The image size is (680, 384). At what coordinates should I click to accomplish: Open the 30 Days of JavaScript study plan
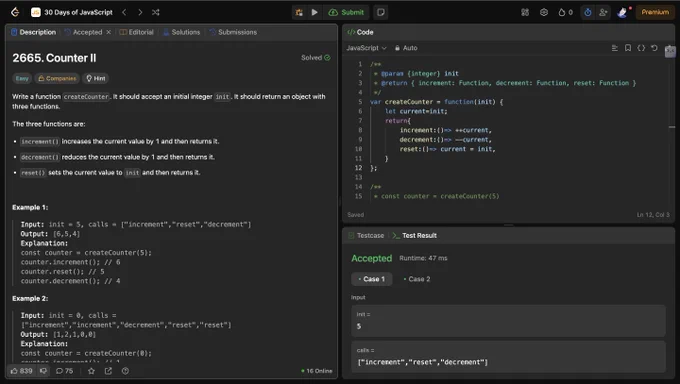[x=72, y=12]
